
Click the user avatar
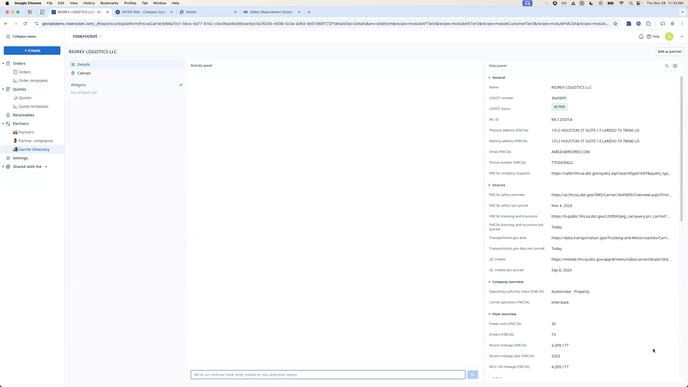tap(669, 37)
